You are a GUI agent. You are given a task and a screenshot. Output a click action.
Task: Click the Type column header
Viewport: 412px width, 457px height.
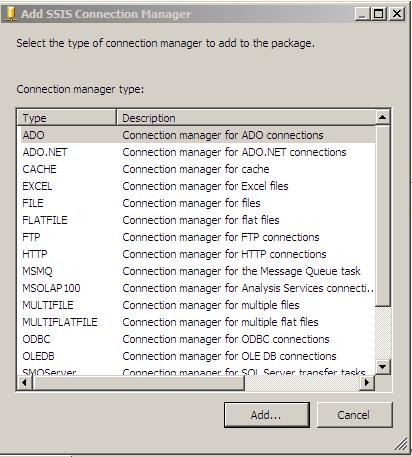coord(67,118)
